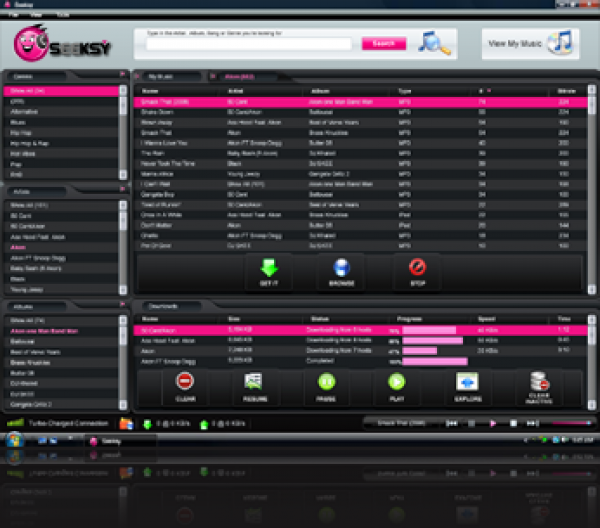The width and height of the screenshot is (600, 528).
Task: Click the pink arrow beside My Music tab
Action: point(137,76)
